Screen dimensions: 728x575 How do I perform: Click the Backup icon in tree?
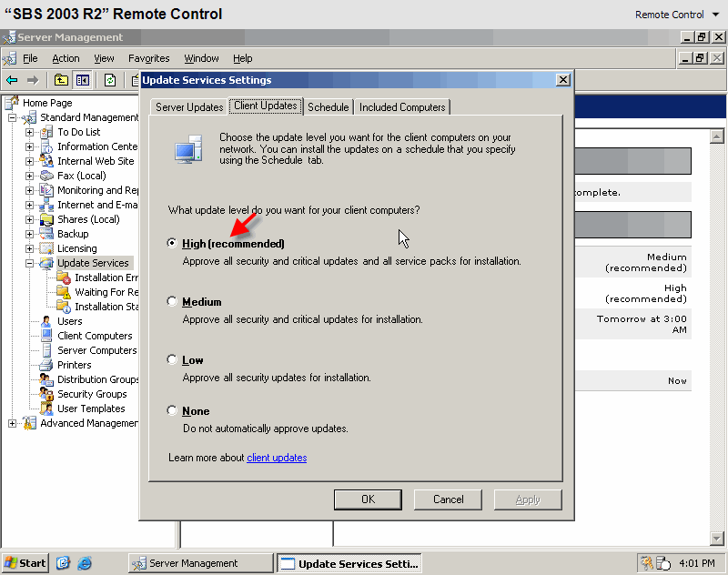[x=46, y=234]
